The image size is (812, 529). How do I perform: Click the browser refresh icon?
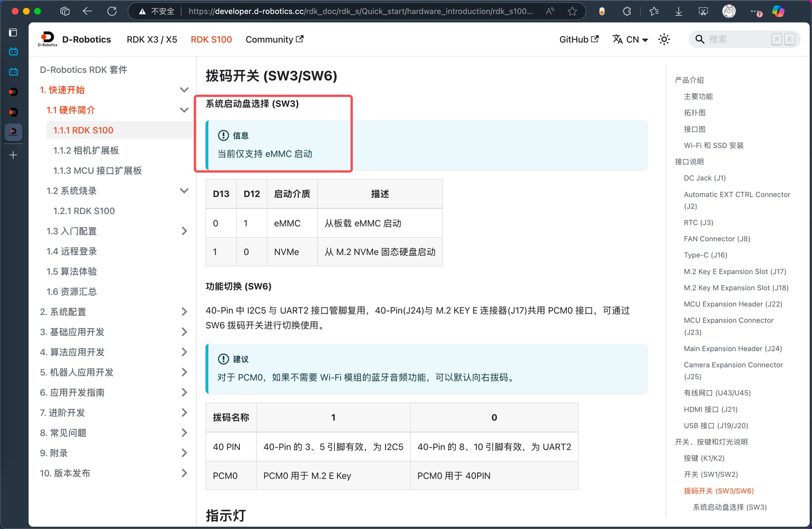click(x=112, y=11)
